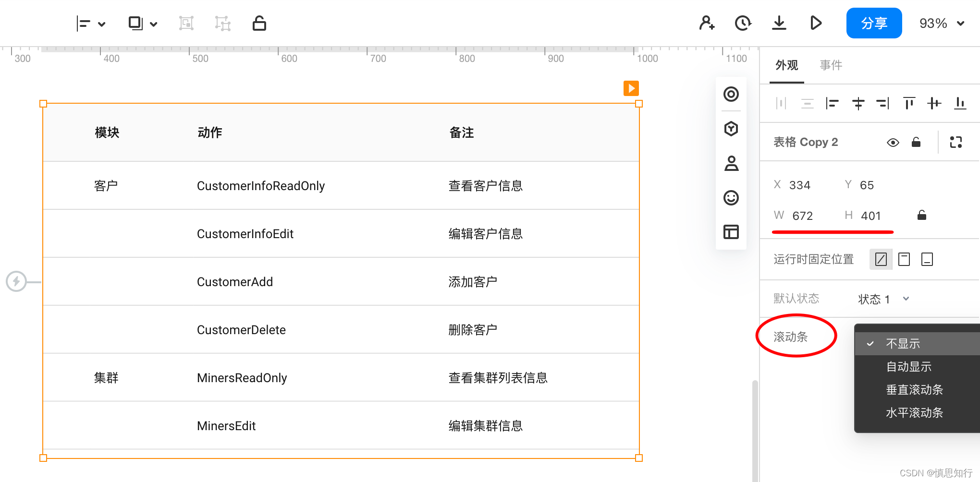Click the align bottom edges icon

click(960, 103)
